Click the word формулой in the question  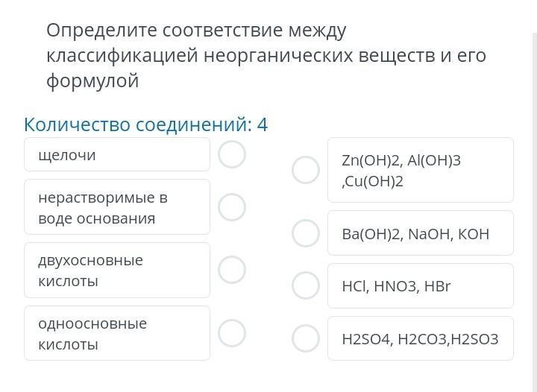pos(92,81)
